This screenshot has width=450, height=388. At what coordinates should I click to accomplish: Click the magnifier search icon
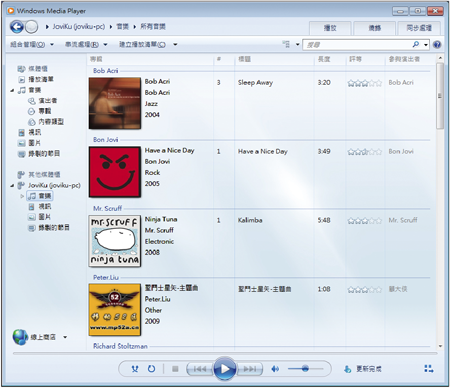click(x=415, y=44)
